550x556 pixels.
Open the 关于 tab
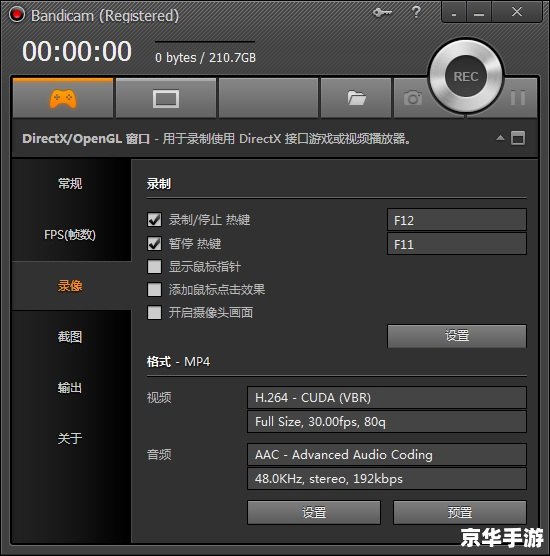[x=70, y=439]
